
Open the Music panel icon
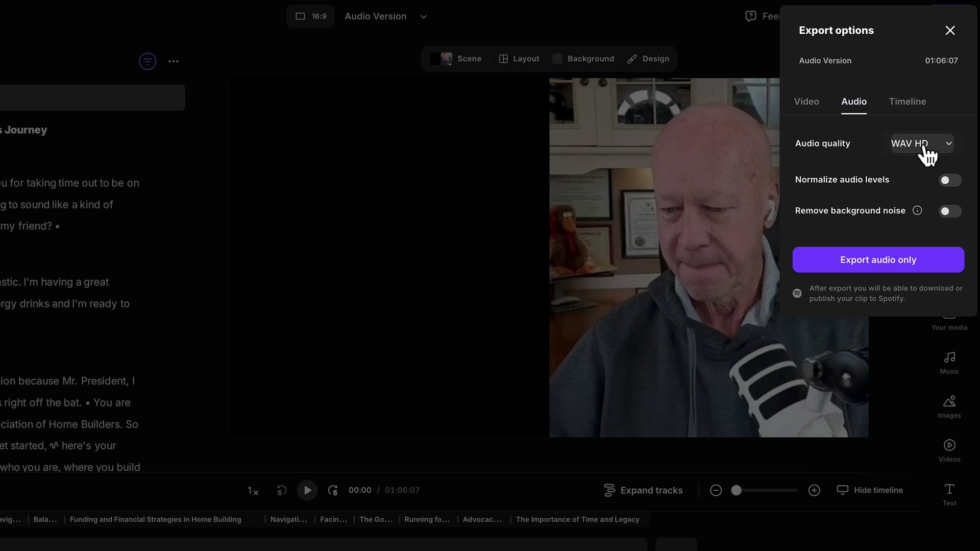tap(949, 358)
